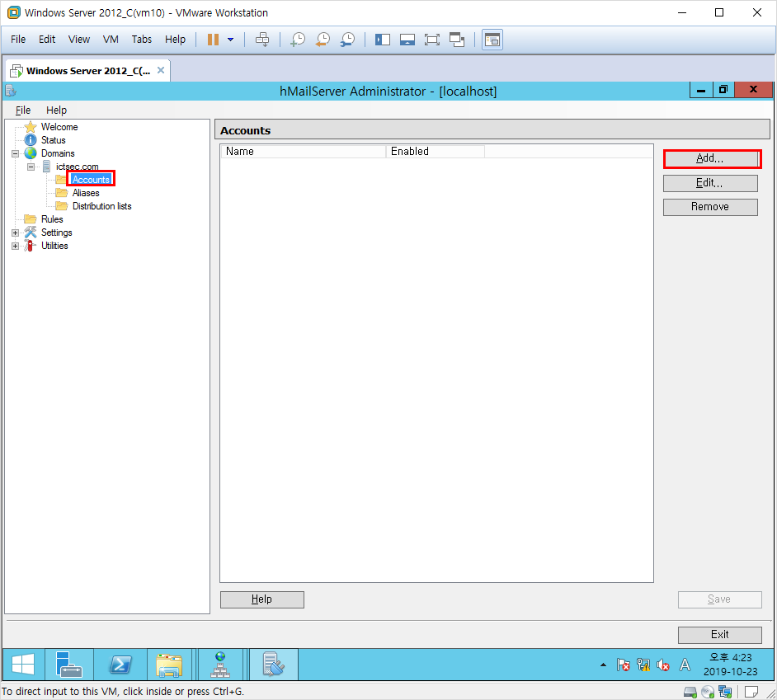The height and width of the screenshot is (700, 777).
Task: Open hMailServer Help menu
Action: click(56, 110)
